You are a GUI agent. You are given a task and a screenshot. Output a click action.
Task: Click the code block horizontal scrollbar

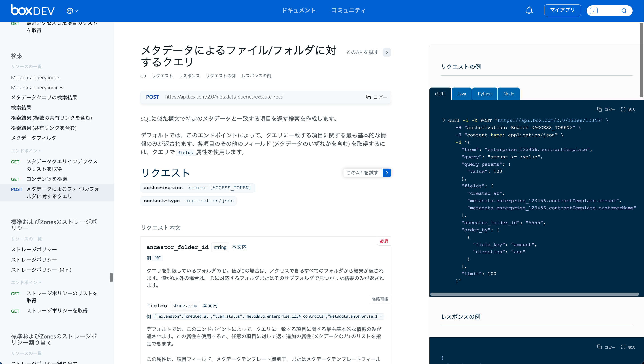pyautogui.click(x=535, y=294)
